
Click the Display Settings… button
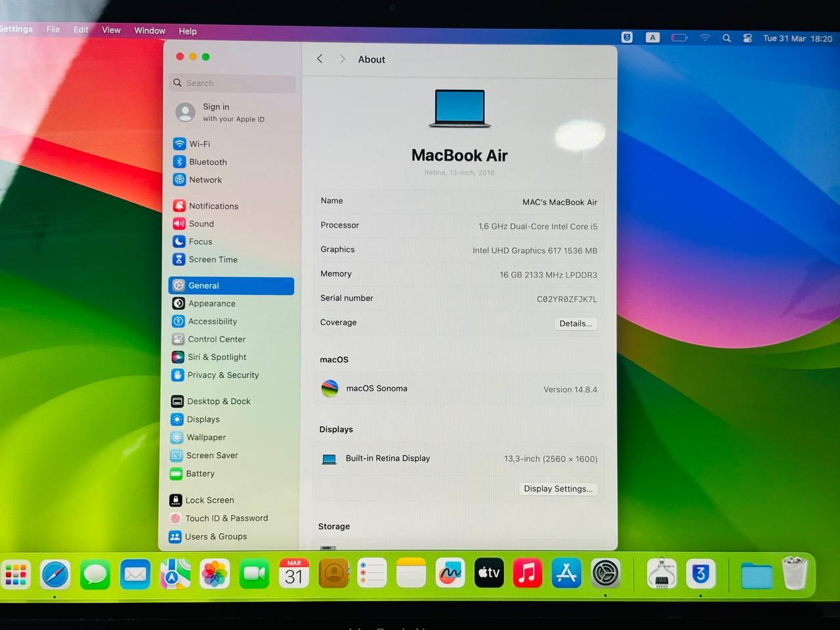click(558, 489)
